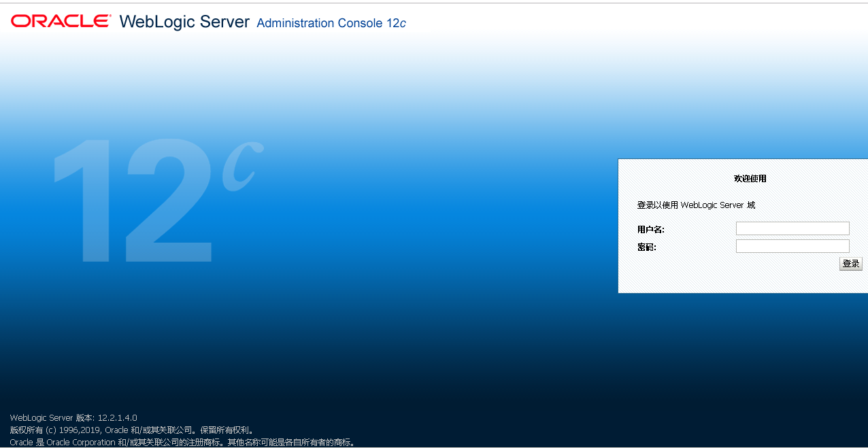Click the 版权所有 (c) 1996,2019 copyright line
Image resolution: width=868 pixels, height=448 pixels.
tap(132, 430)
